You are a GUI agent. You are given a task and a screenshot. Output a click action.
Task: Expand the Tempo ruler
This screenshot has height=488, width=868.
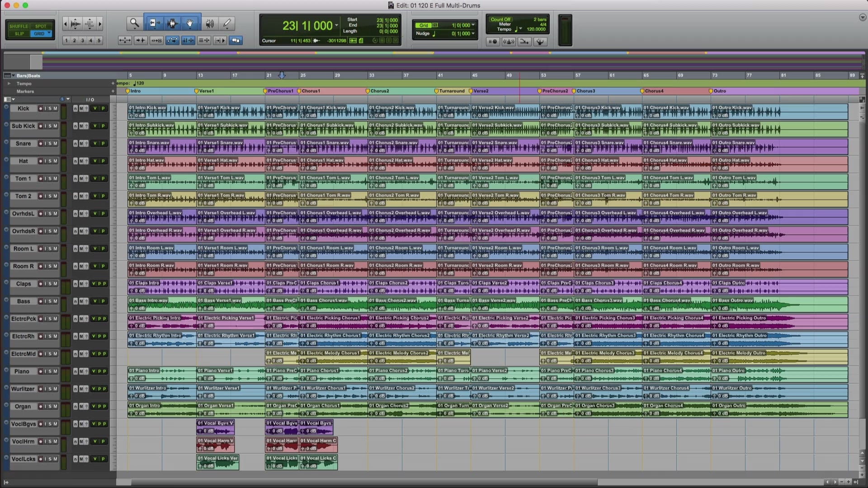point(9,84)
